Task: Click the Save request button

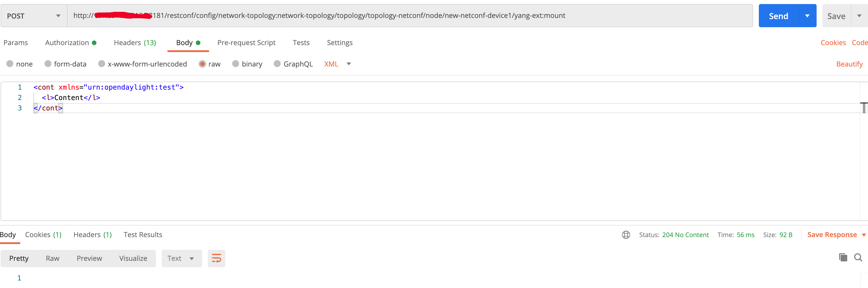Action: pyautogui.click(x=836, y=16)
